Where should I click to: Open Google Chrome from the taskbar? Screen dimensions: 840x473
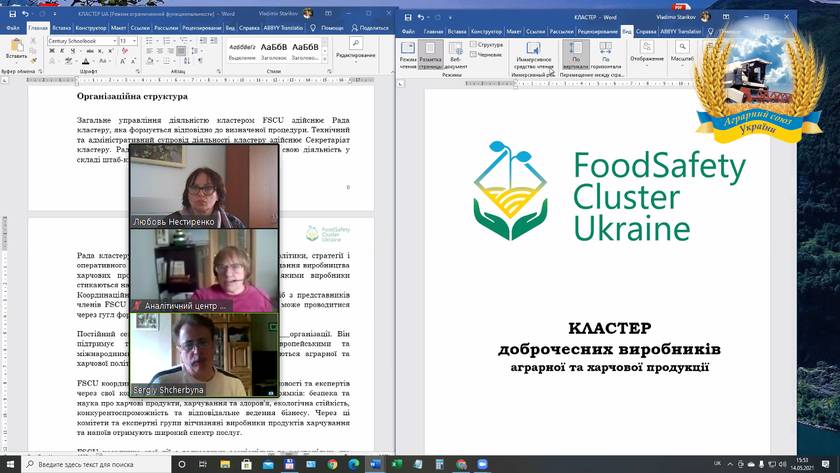(332, 464)
